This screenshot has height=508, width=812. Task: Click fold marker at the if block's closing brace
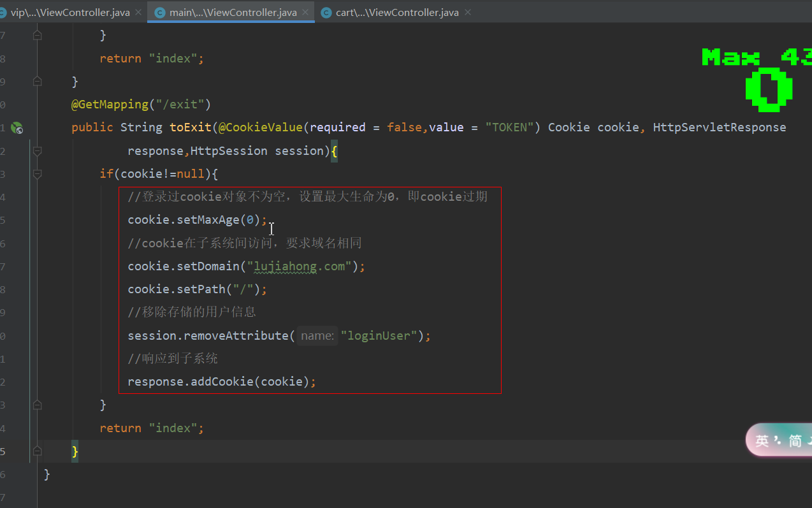(x=37, y=405)
